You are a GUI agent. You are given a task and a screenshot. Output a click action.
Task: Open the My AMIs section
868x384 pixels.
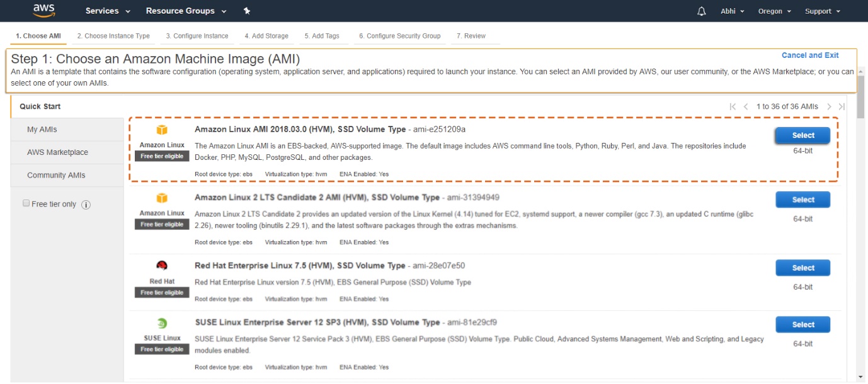(67, 130)
